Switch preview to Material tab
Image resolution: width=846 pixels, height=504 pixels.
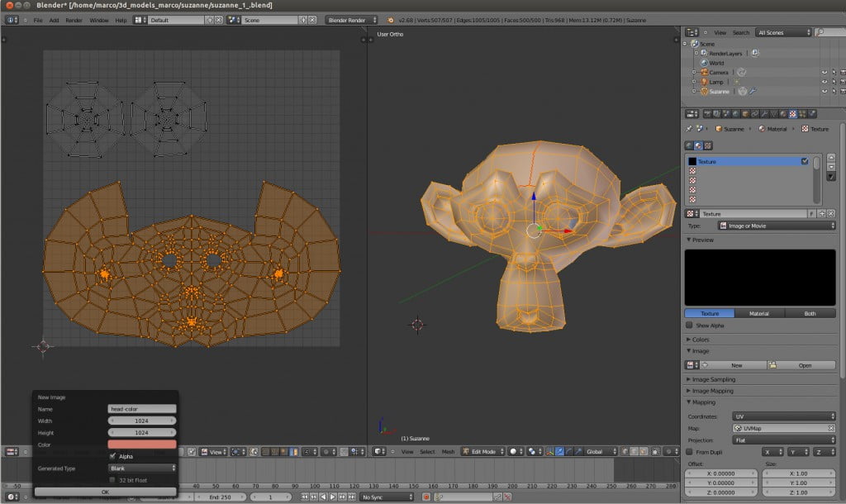pos(759,313)
